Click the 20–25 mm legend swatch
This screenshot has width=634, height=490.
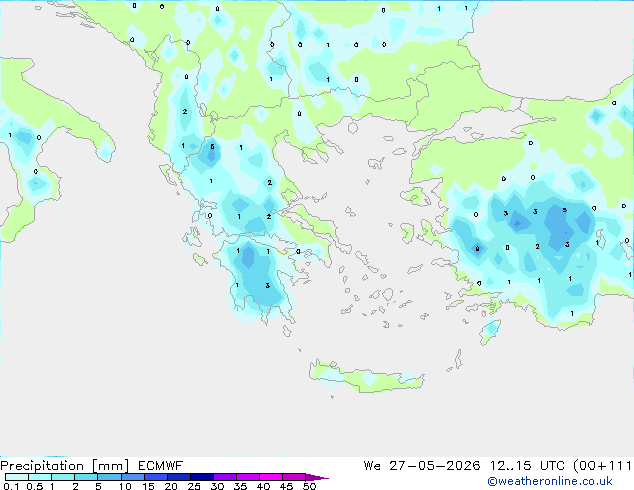178,477
